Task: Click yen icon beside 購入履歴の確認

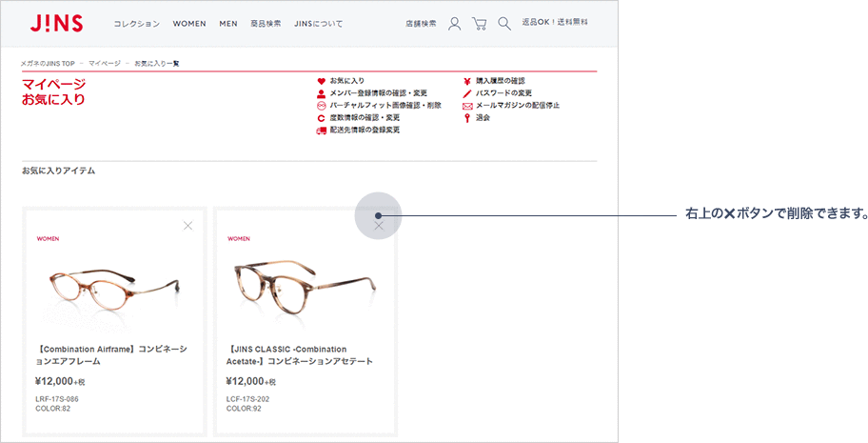Action: (x=467, y=81)
